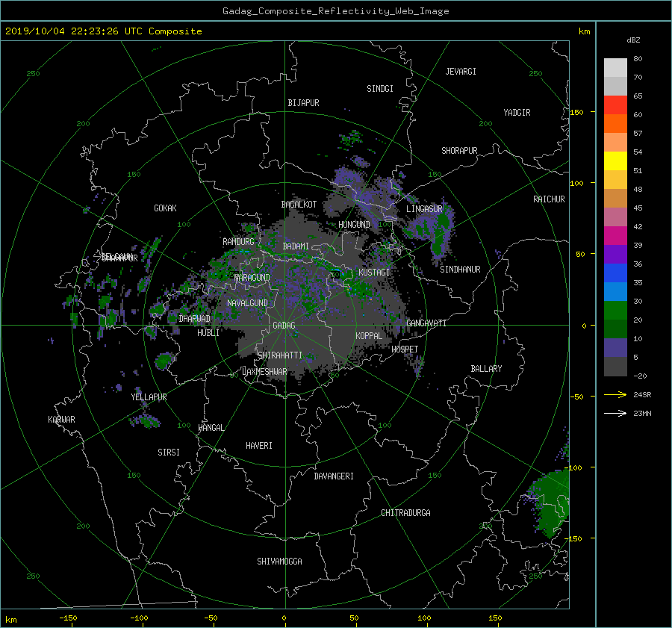Click the BALLARY city label
This screenshot has height=628, width=672.
pos(486,369)
